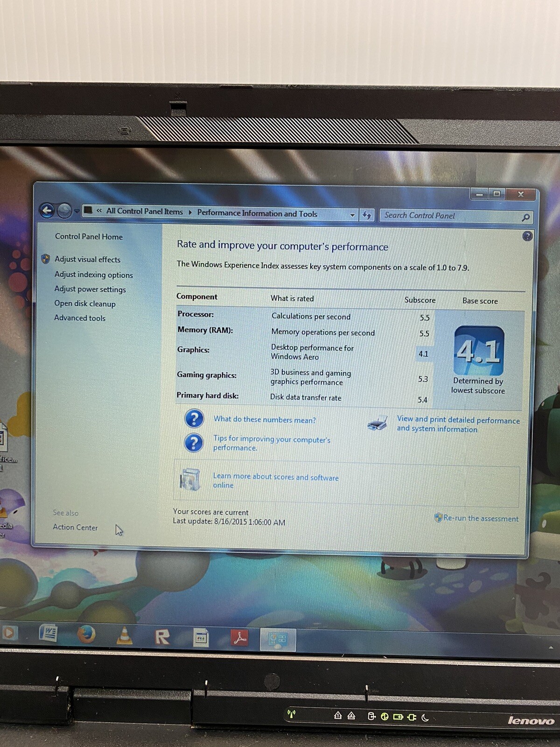Open the document window icon on the taskbar
This screenshot has height=747, width=560.
(x=201, y=637)
